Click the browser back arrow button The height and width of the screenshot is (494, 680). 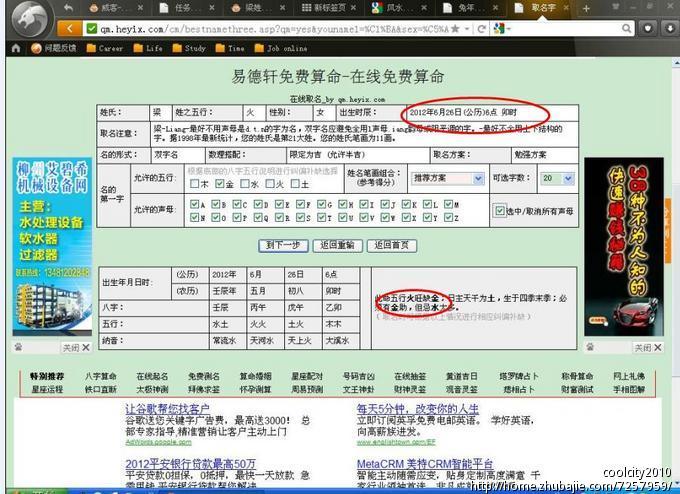(68, 29)
